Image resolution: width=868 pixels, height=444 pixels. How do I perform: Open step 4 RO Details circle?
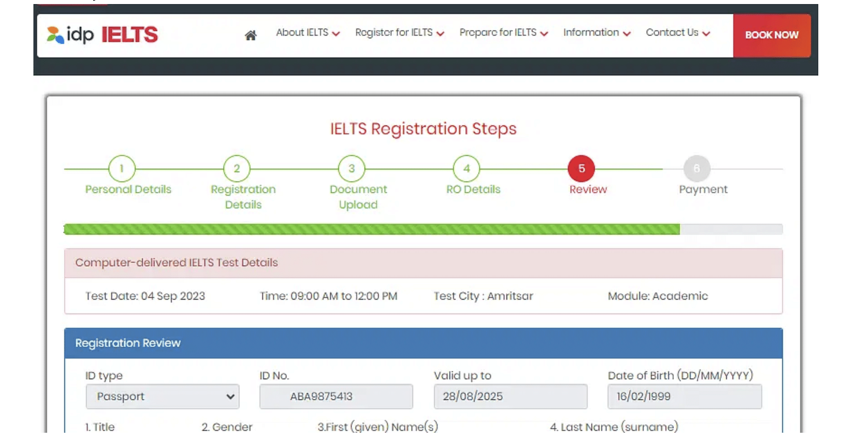point(467,169)
